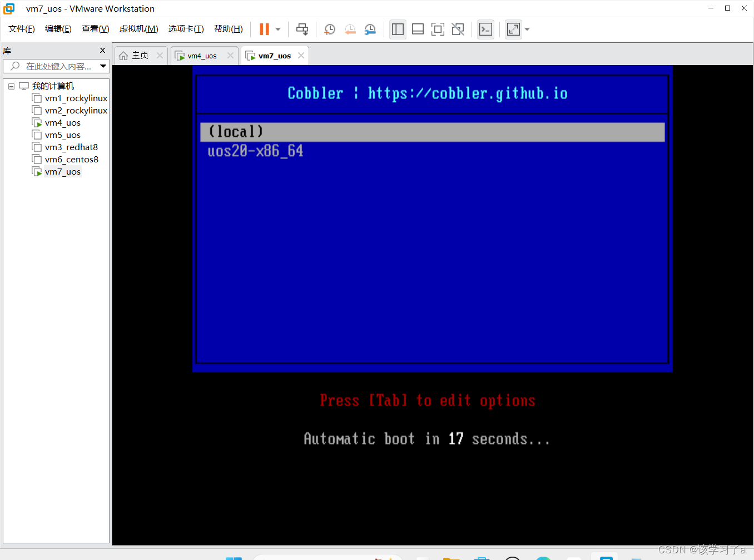Open the 文件(F) menu

pyautogui.click(x=22, y=29)
